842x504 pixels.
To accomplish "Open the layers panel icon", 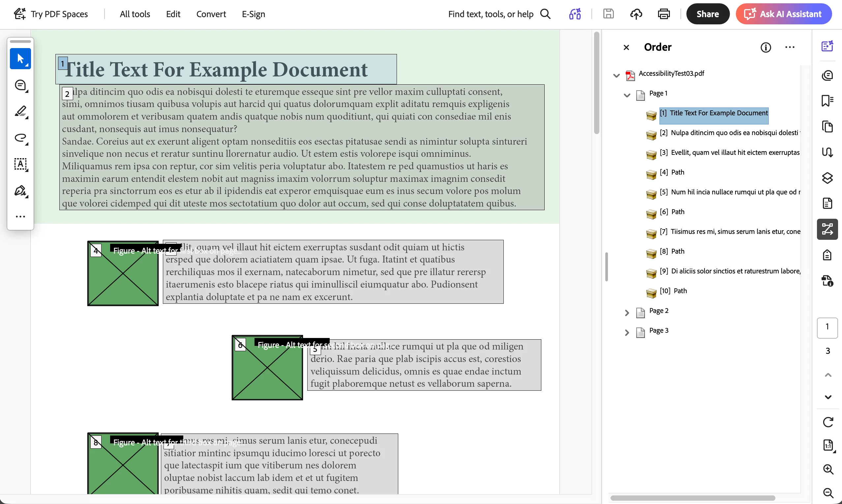I will coord(827,178).
